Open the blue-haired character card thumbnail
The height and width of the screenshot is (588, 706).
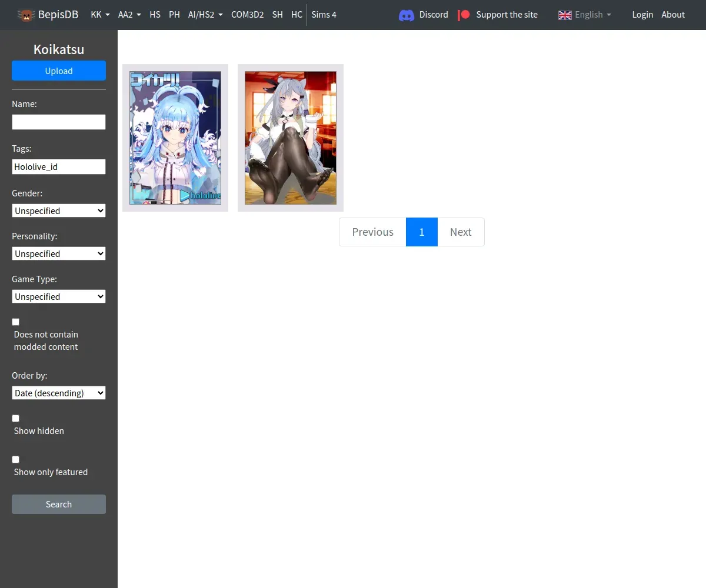point(175,138)
